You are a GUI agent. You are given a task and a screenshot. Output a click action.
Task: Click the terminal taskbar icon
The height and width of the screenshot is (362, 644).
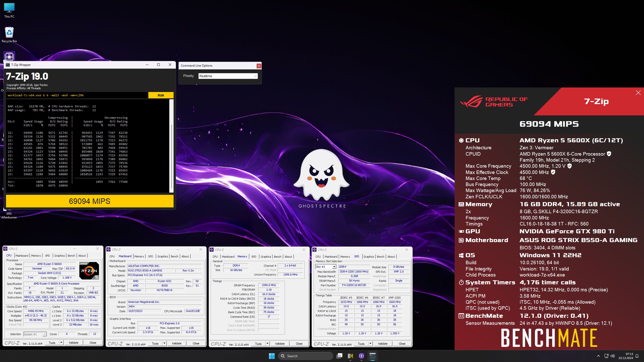click(x=373, y=356)
